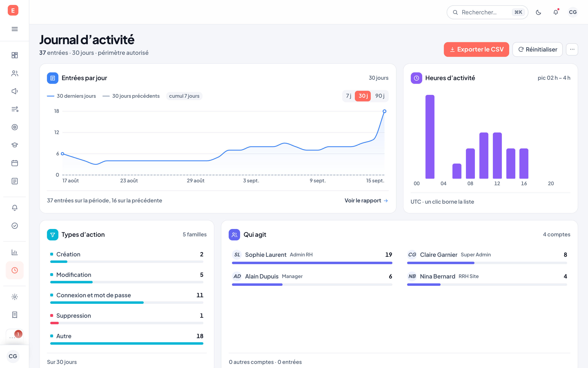Open the check-circle icon in sidebar
This screenshot has width=588, height=368.
[x=14, y=226]
